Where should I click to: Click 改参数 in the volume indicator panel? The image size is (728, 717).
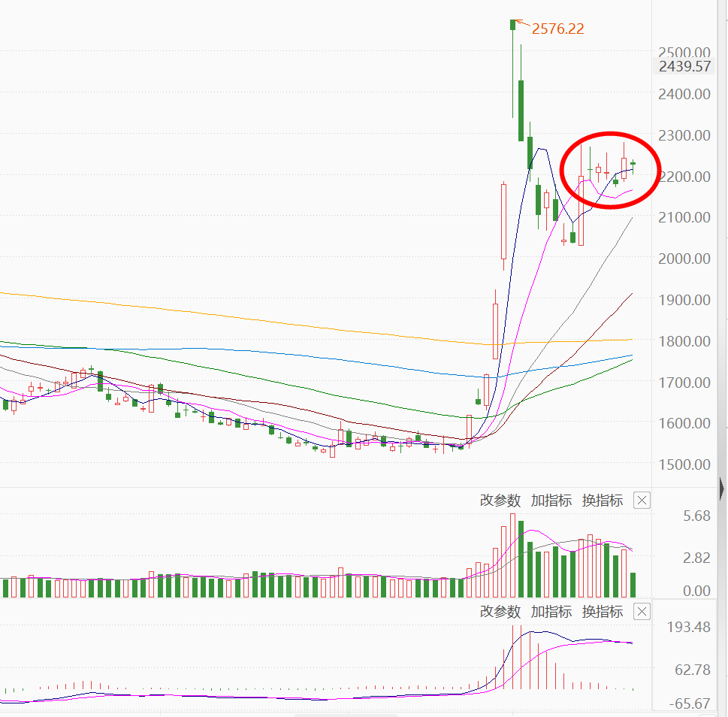click(500, 501)
